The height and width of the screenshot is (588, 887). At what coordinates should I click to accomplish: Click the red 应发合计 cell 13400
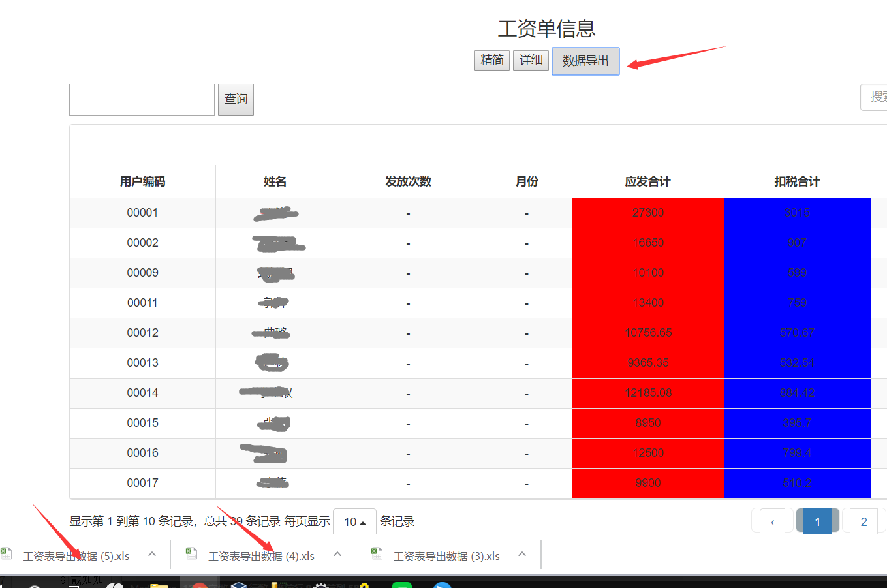click(648, 303)
